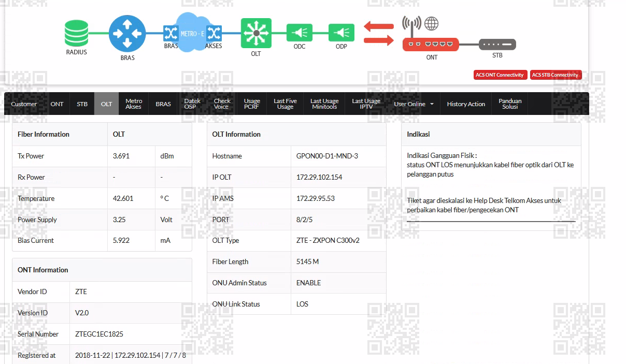
Task: Click the OLT Information header
Action: click(236, 134)
